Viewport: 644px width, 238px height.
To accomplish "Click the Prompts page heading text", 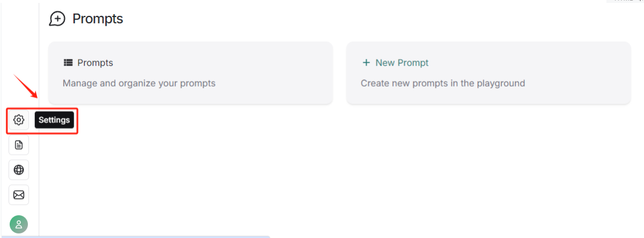I will pyautogui.click(x=97, y=19).
